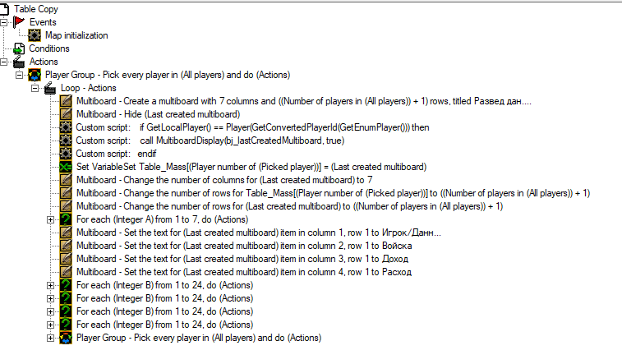Screen dimensions: 622x364
Task: Click the Set Variable action icon
Action: tap(67, 167)
